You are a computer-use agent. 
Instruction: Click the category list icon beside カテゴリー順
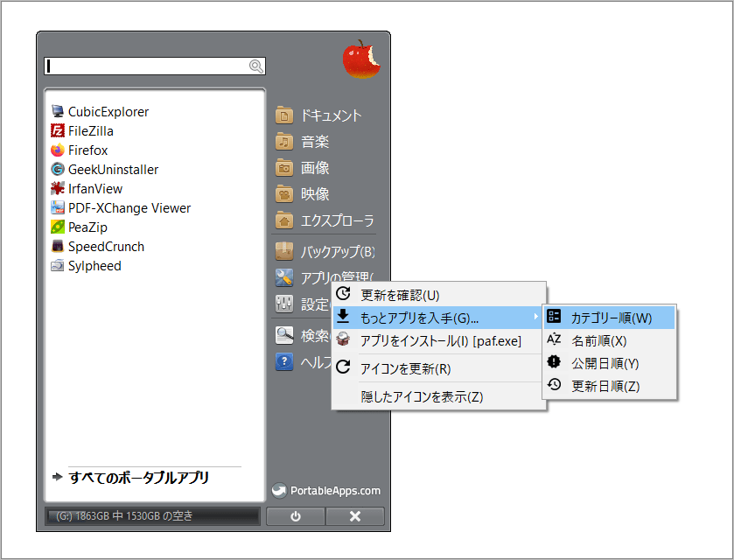[554, 316]
